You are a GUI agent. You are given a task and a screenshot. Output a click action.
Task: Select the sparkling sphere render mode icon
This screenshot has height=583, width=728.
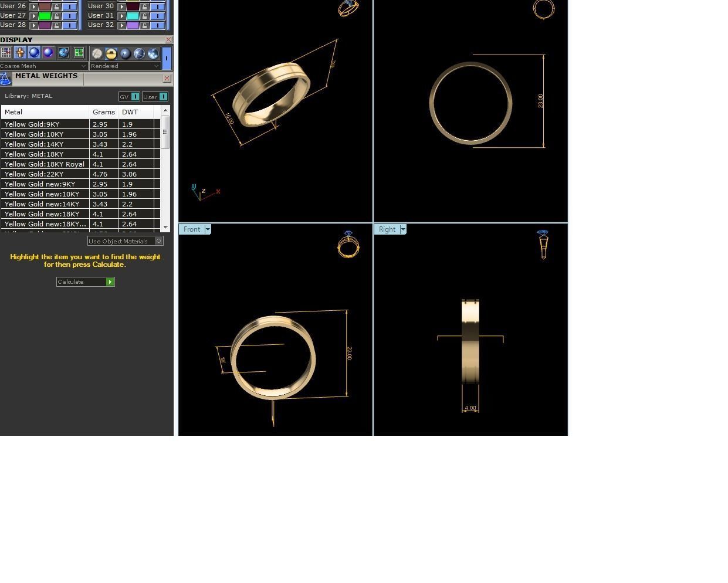tap(153, 54)
